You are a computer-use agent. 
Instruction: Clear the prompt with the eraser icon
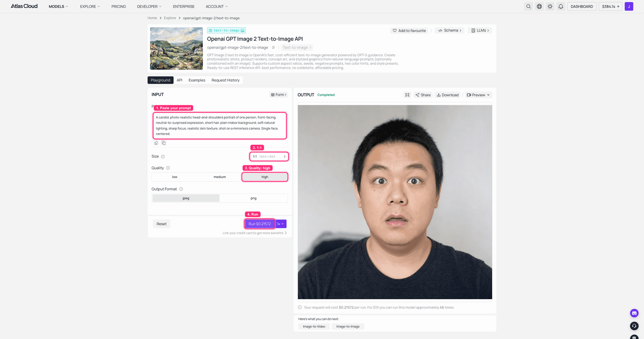click(x=156, y=143)
